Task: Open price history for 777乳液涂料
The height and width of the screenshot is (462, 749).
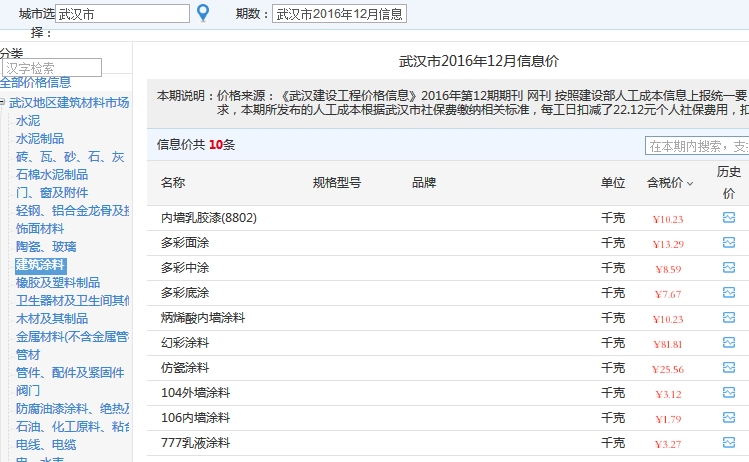Action: (x=728, y=442)
